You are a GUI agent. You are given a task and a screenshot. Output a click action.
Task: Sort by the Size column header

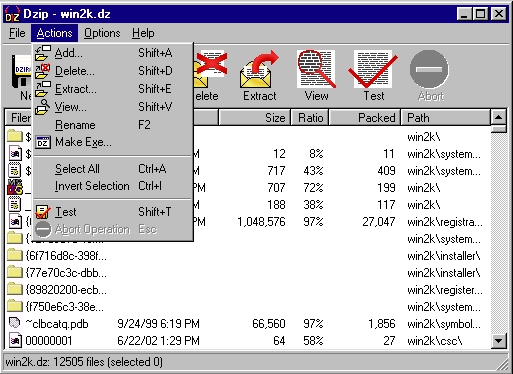(x=255, y=118)
